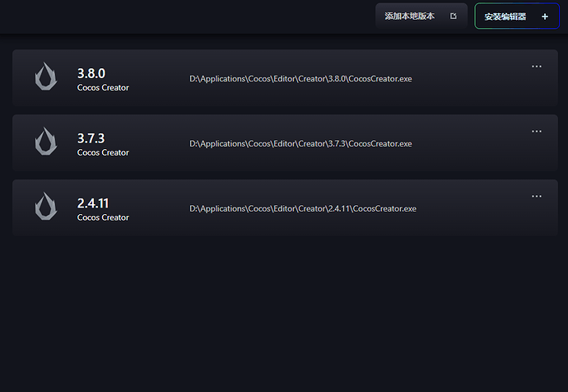Click the Creator\3.8.0\CocosCreator.exe path
The image size is (568, 392).
[300, 78]
